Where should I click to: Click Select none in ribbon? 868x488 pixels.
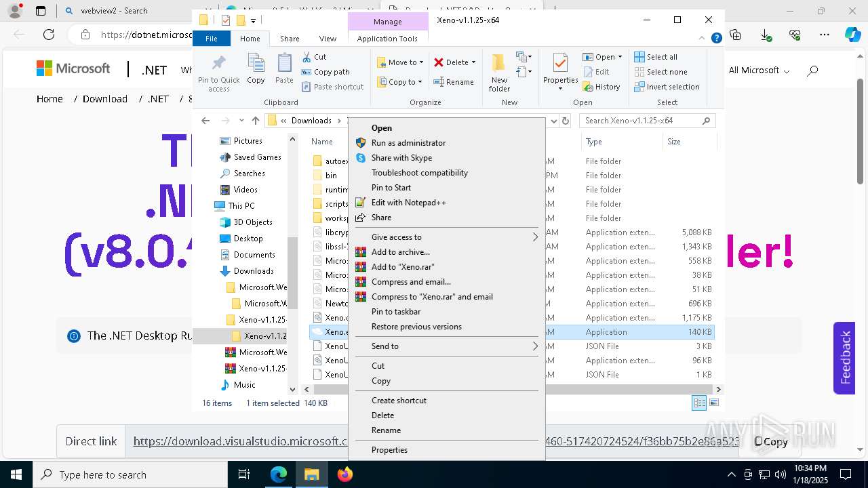click(x=660, y=72)
